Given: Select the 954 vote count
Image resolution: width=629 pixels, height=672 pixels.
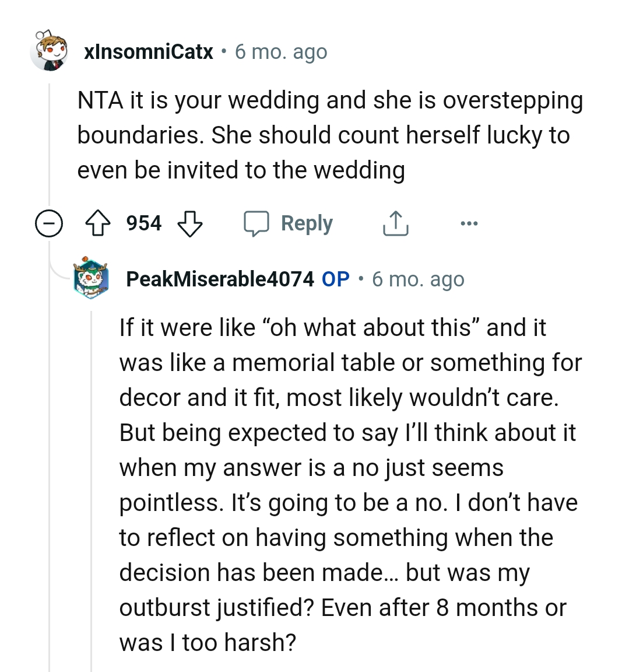Looking at the screenshot, I should click(144, 223).
